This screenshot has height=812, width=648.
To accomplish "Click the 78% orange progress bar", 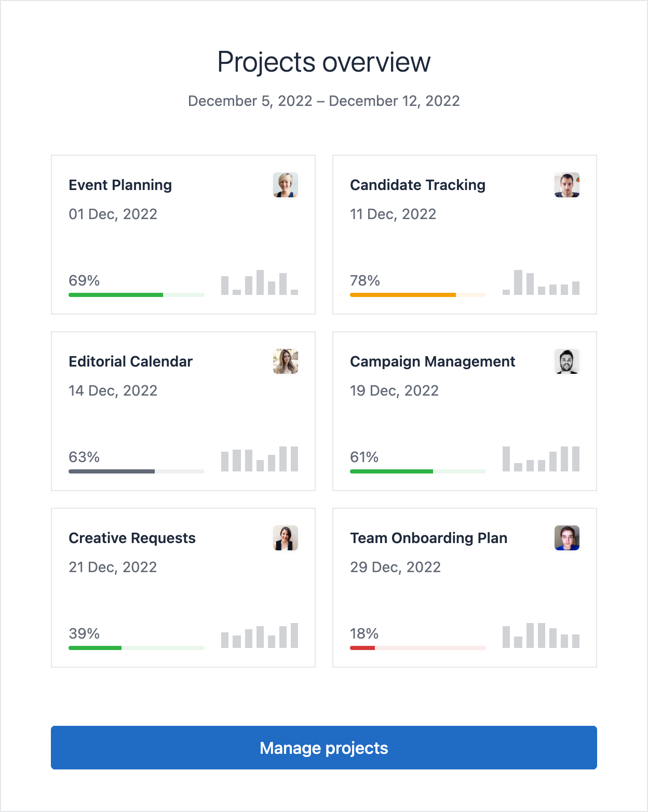I will pyautogui.click(x=418, y=295).
